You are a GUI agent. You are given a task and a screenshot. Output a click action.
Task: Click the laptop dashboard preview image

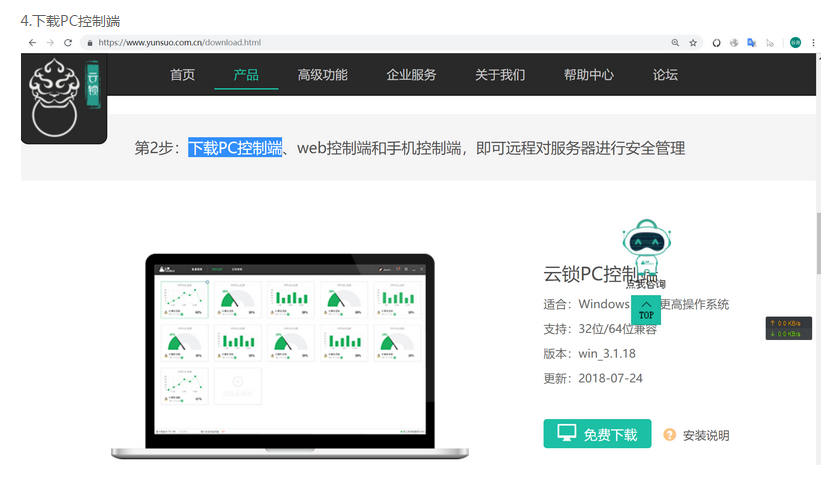tap(290, 356)
